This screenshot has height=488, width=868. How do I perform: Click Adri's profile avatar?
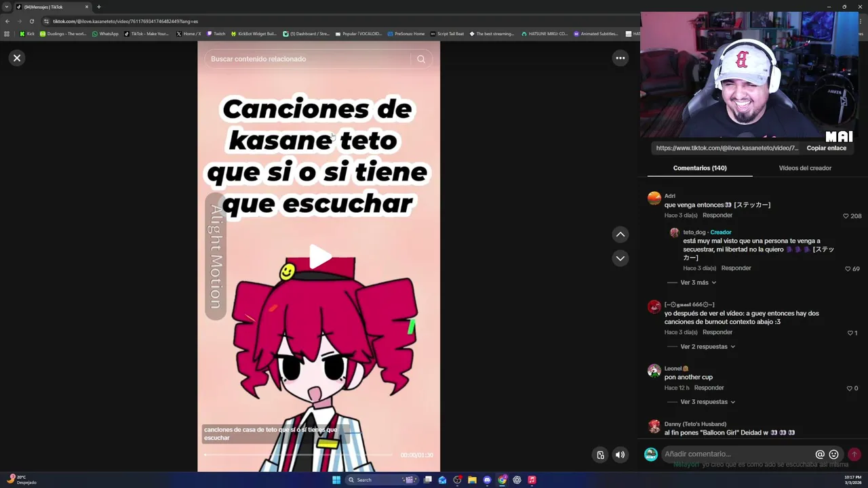point(654,197)
